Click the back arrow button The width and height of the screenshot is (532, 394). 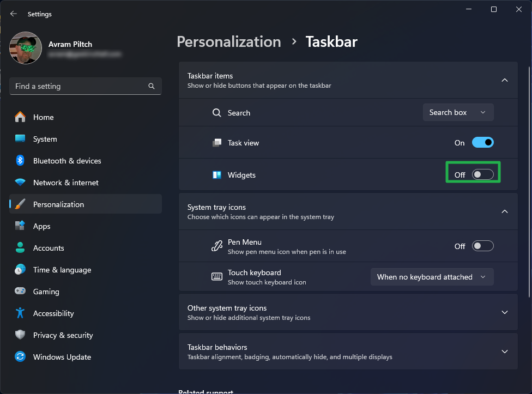click(x=13, y=14)
